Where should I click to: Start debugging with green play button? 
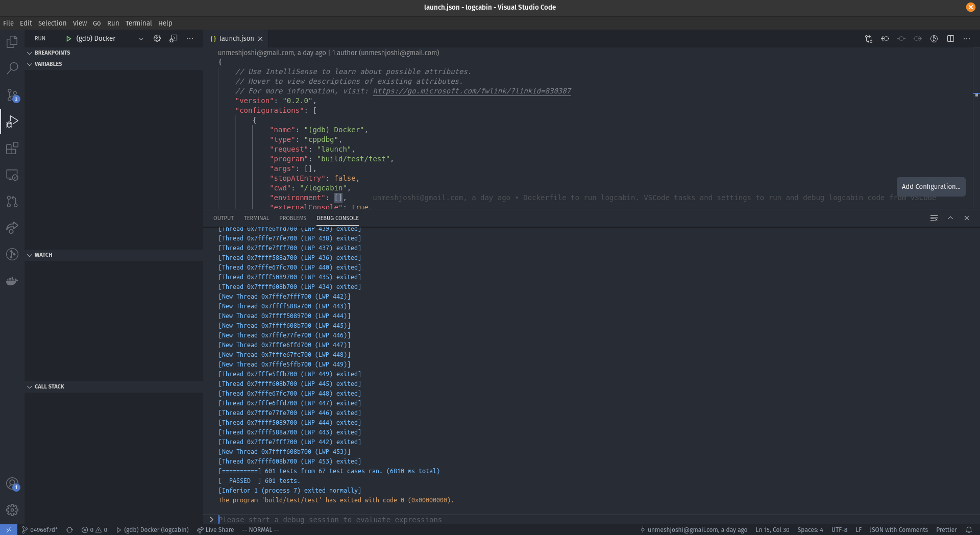click(x=68, y=39)
